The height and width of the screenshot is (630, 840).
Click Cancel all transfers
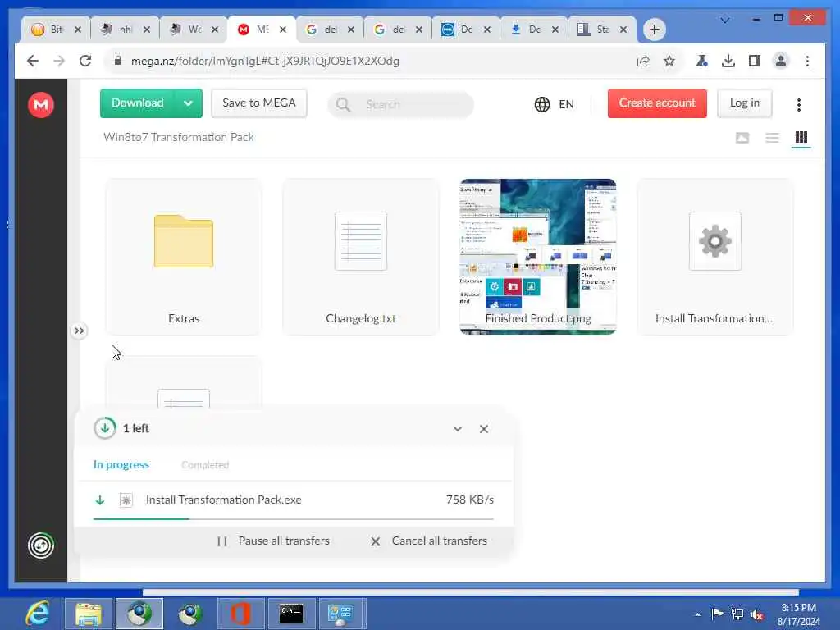click(429, 541)
